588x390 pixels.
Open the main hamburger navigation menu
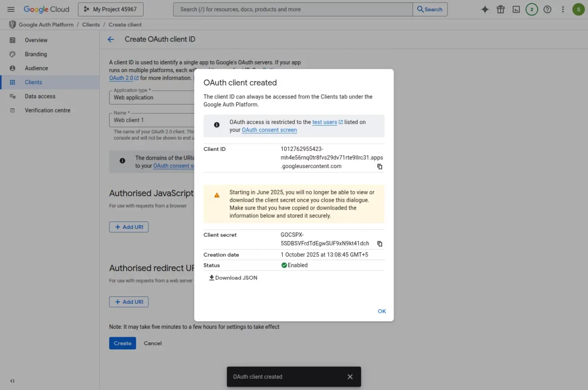point(11,9)
